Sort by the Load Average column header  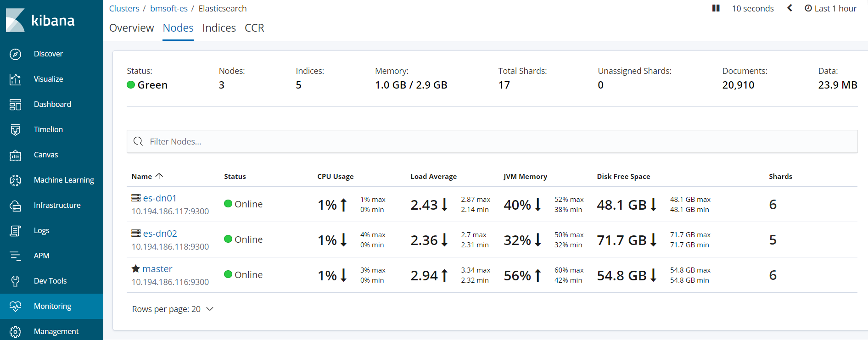pos(434,177)
